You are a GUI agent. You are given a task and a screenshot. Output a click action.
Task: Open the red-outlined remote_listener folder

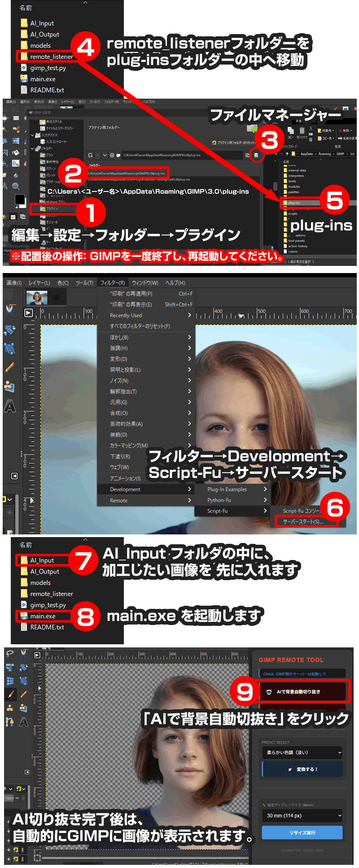[51, 57]
